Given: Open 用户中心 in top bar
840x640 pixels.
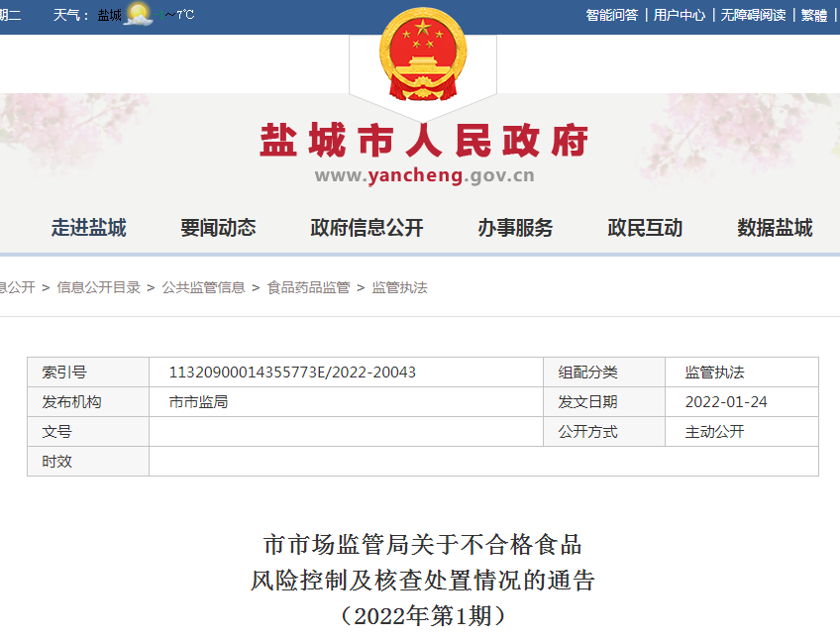Looking at the screenshot, I should click(x=680, y=15).
